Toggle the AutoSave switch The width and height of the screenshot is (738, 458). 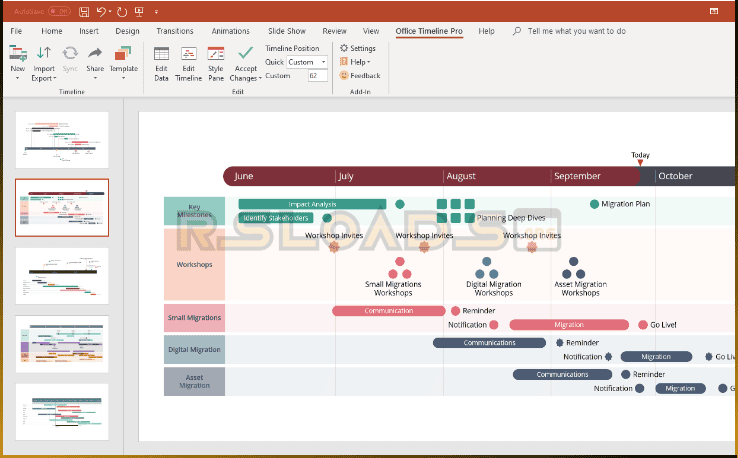tap(57, 12)
